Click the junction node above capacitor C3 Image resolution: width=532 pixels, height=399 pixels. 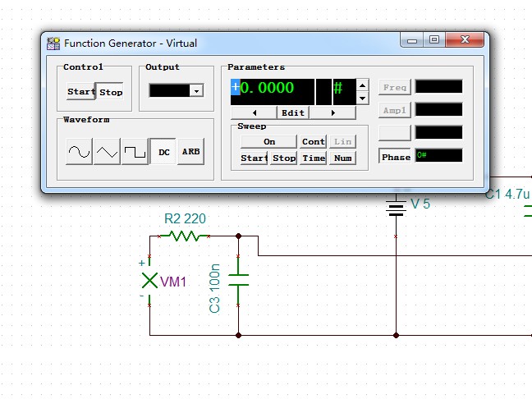pyautogui.click(x=239, y=236)
